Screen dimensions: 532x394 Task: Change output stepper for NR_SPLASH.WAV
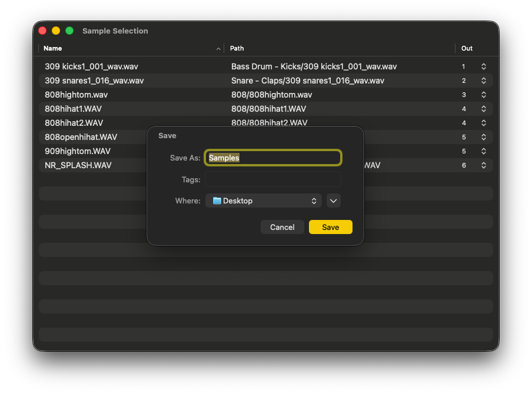484,165
